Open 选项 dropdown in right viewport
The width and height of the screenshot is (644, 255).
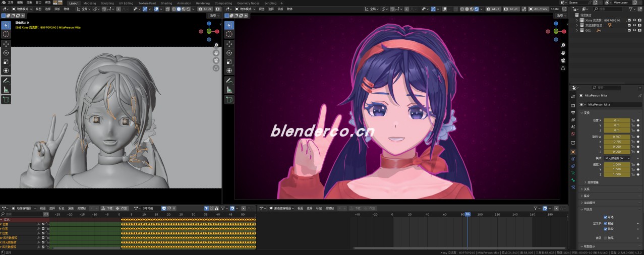(560, 16)
